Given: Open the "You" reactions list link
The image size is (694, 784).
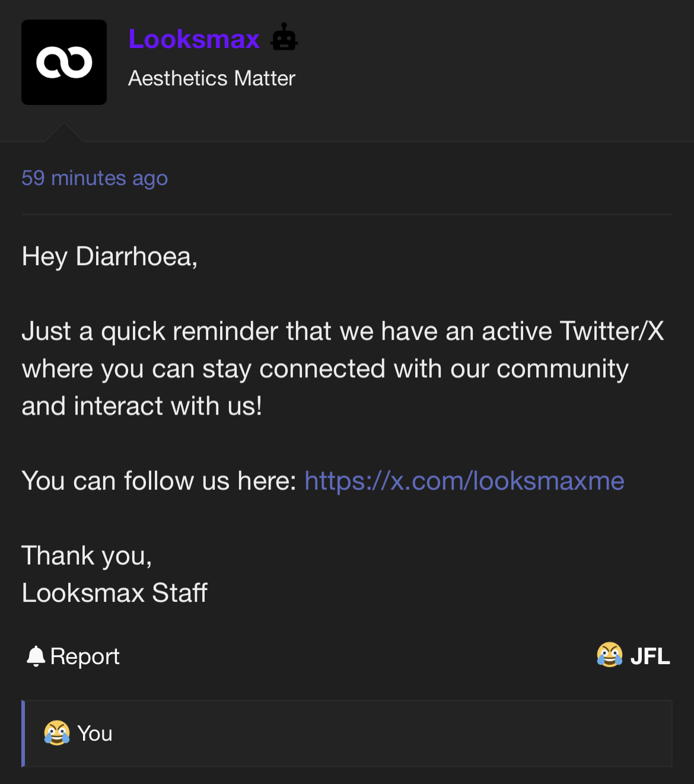Looking at the screenshot, I should point(95,734).
